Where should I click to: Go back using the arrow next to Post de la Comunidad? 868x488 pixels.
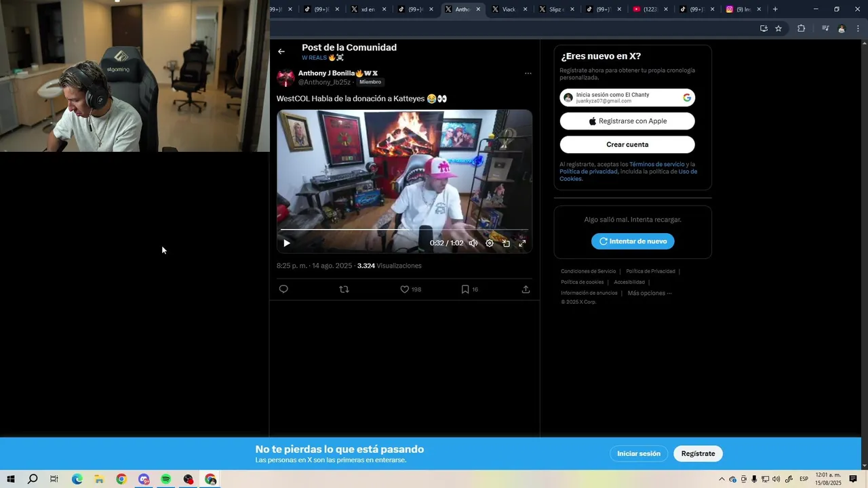(281, 52)
